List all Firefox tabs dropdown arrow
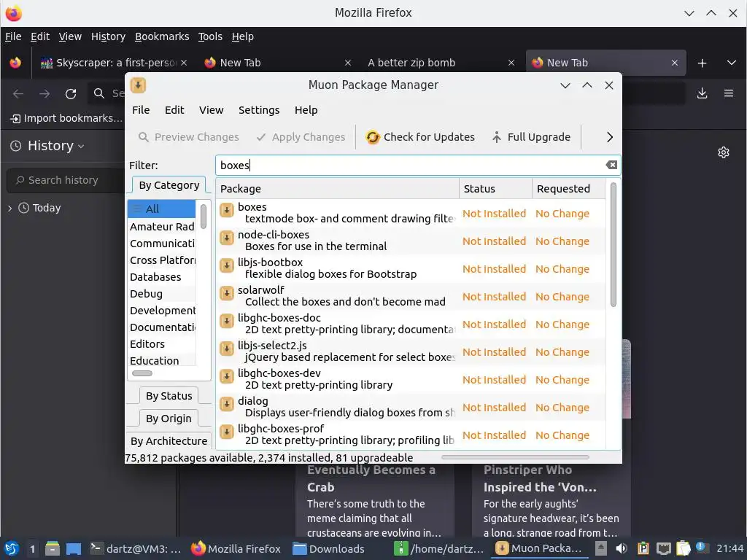747x560 pixels. click(x=731, y=63)
